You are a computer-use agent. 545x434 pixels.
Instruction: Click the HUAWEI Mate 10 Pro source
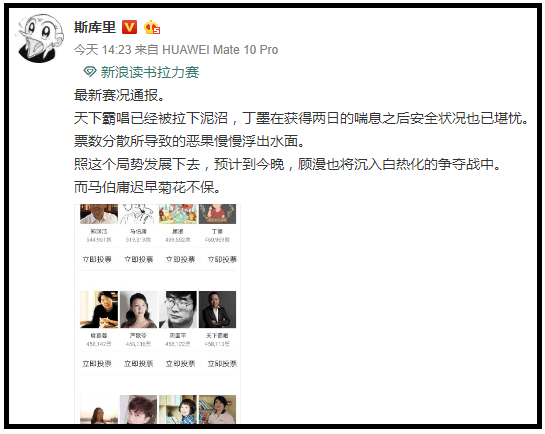(220, 50)
